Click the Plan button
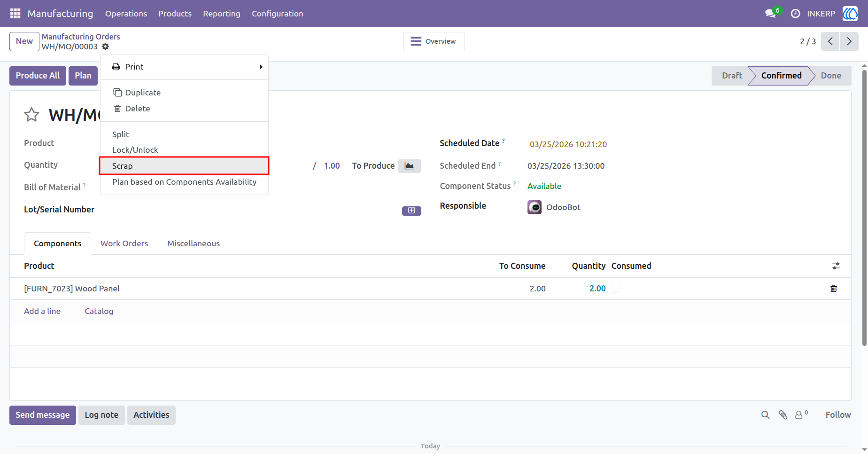The image size is (868, 454). pos(83,76)
